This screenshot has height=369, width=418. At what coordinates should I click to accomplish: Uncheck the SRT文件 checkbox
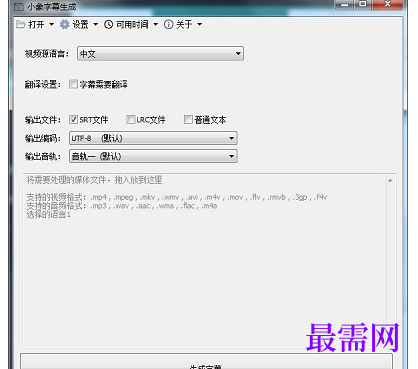click(x=73, y=119)
